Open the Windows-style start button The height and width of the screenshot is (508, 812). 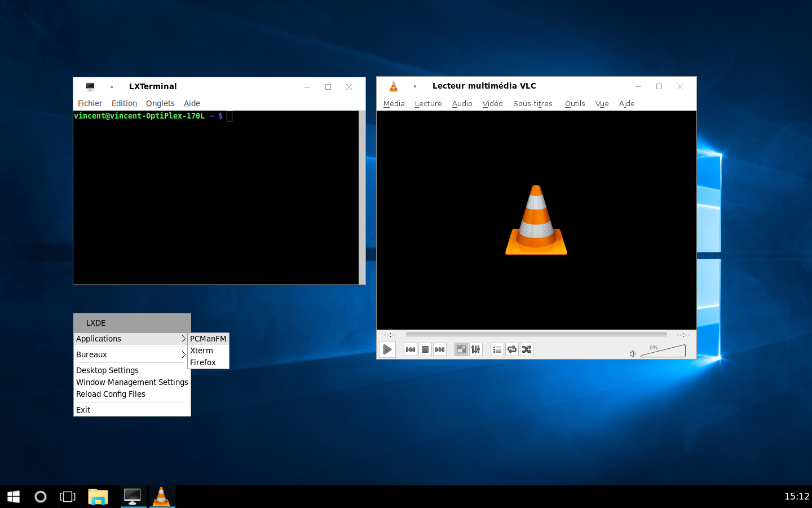[x=14, y=497]
